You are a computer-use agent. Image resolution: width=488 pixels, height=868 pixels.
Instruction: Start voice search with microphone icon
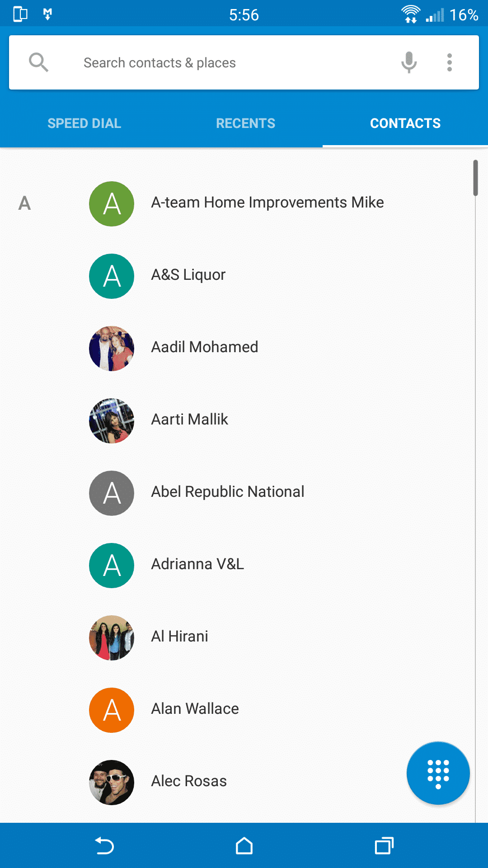point(409,62)
